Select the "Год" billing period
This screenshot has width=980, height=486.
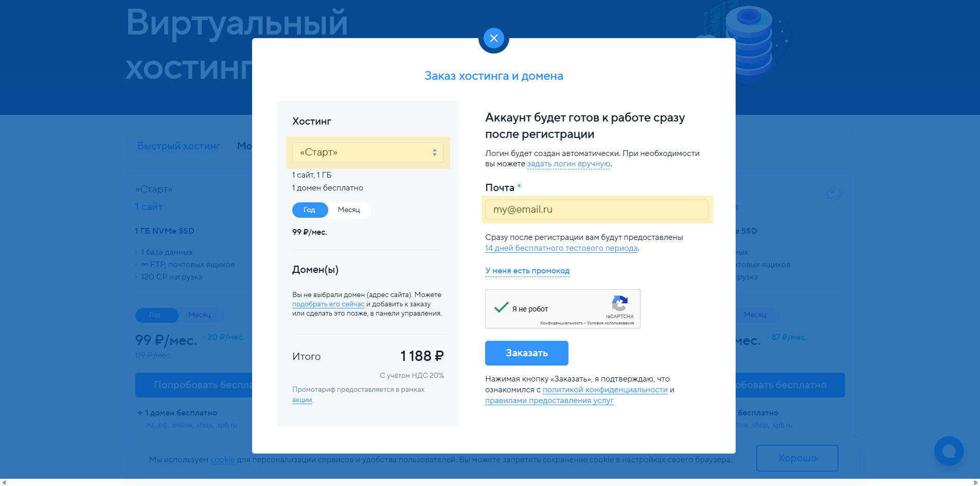pyautogui.click(x=309, y=210)
